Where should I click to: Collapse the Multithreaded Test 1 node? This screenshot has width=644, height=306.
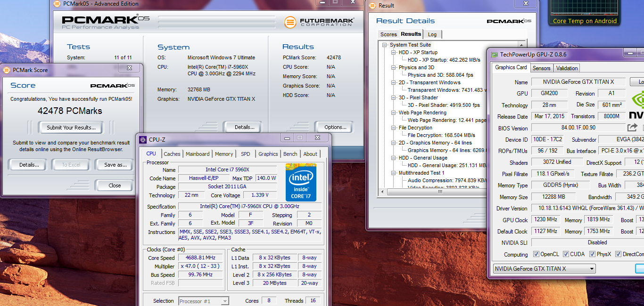click(x=394, y=173)
